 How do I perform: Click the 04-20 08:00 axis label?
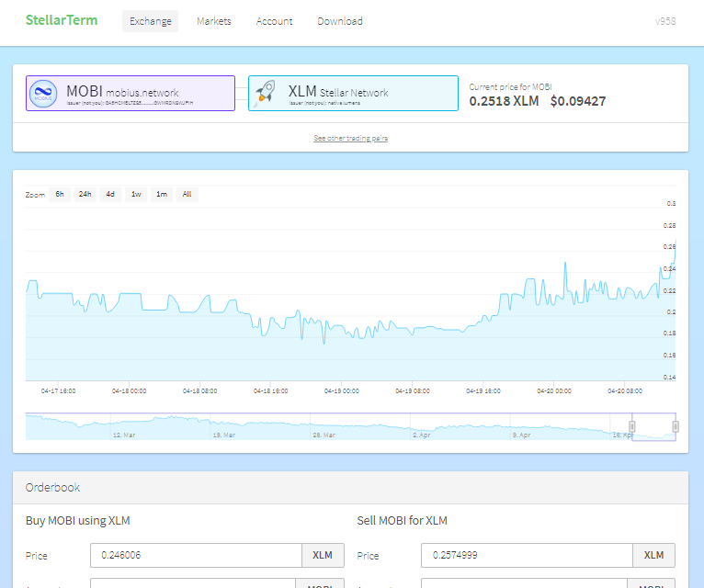coord(625,391)
